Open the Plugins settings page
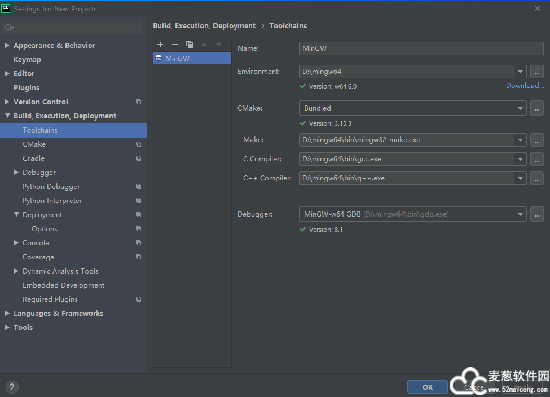 (26, 88)
